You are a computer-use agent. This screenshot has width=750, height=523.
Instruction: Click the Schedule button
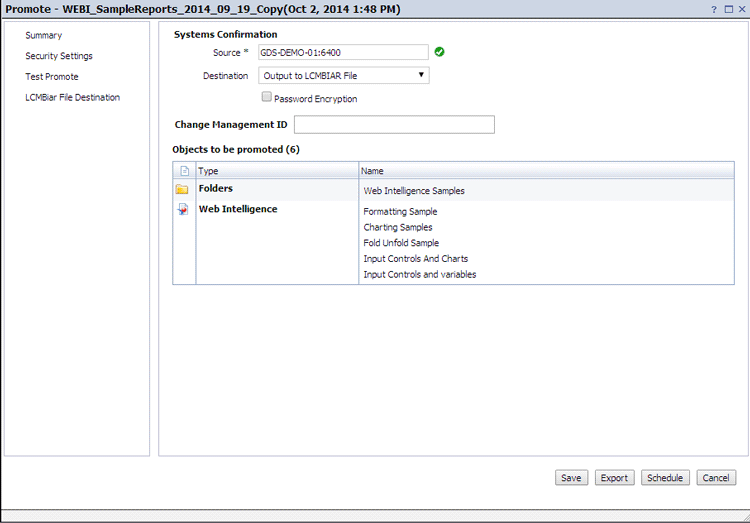[665, 478]
